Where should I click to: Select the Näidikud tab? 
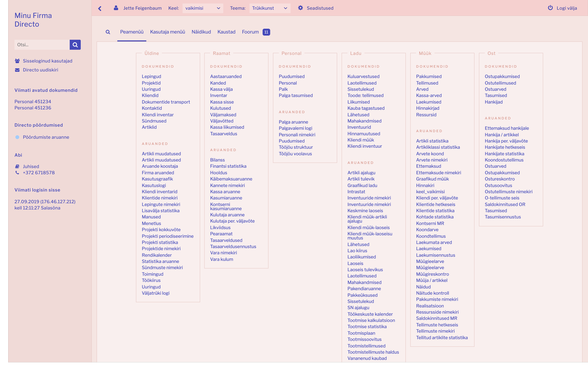pos(201,32)
